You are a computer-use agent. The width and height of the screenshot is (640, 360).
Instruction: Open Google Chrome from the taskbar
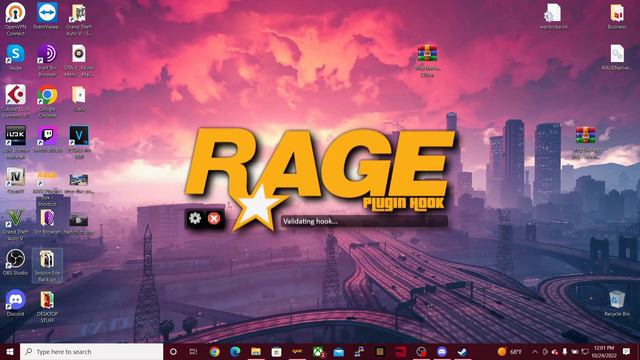[214, 351]
